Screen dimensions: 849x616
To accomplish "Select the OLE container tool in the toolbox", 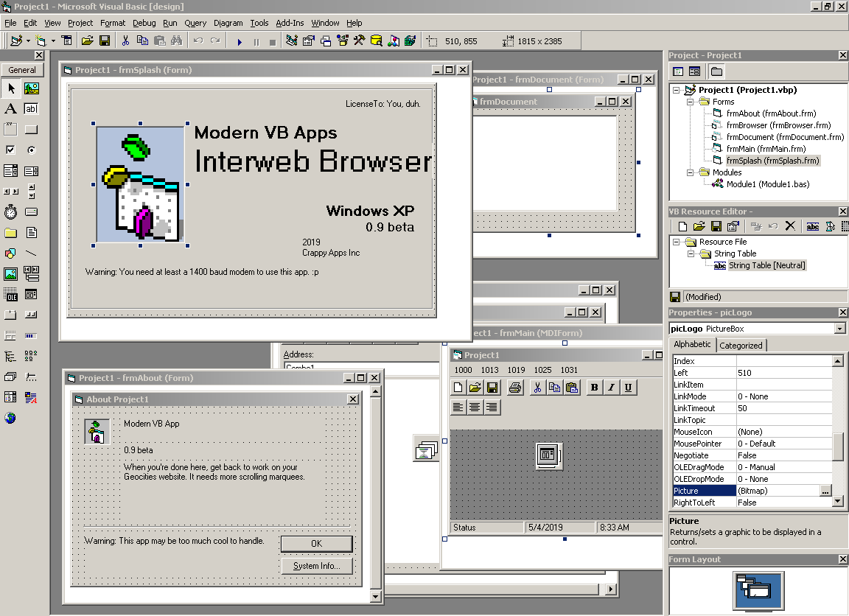I will (x=10, y=295).
